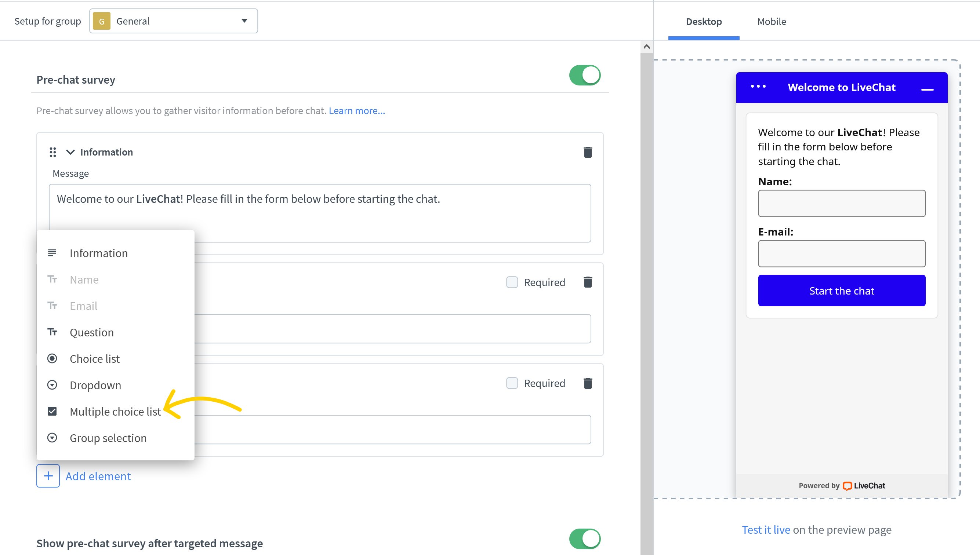Enable Required checkbox for Email field
Screen dimensions: 980x555
coord(512,383)
